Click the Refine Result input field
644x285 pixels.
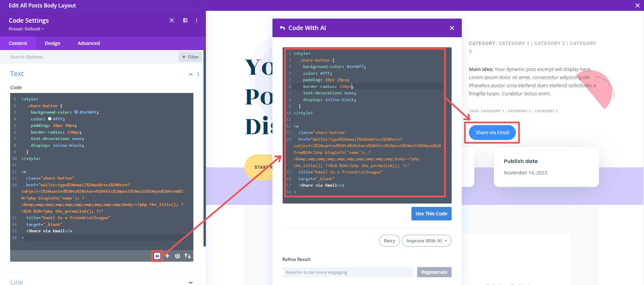348,272
